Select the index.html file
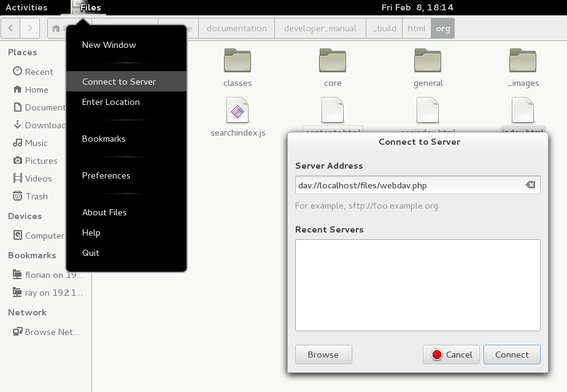The height and width of the screenshot is (392, 567). 523,112
